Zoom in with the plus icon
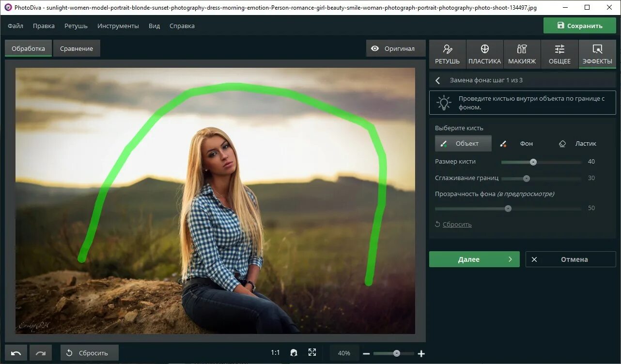The width and height of the screenshot is (621, 364). [421, 354]
